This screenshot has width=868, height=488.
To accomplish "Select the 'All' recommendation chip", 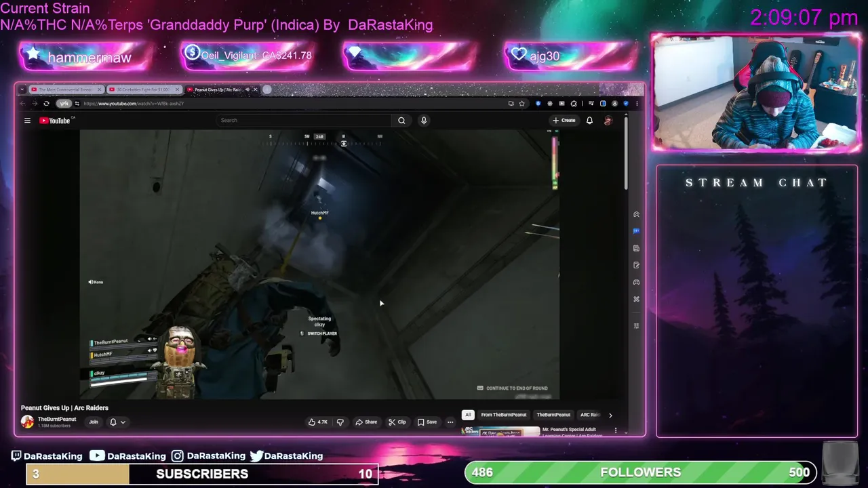I will [468, 415].
